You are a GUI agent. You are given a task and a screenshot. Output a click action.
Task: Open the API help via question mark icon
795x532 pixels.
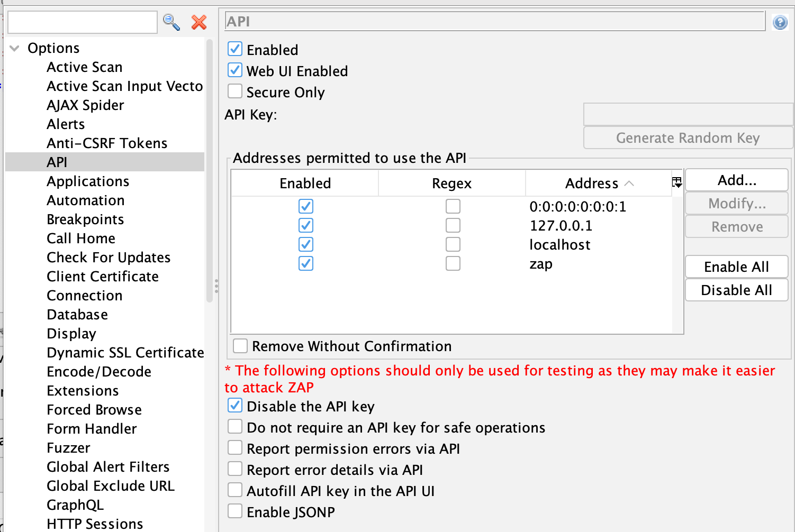coord(779,22)
